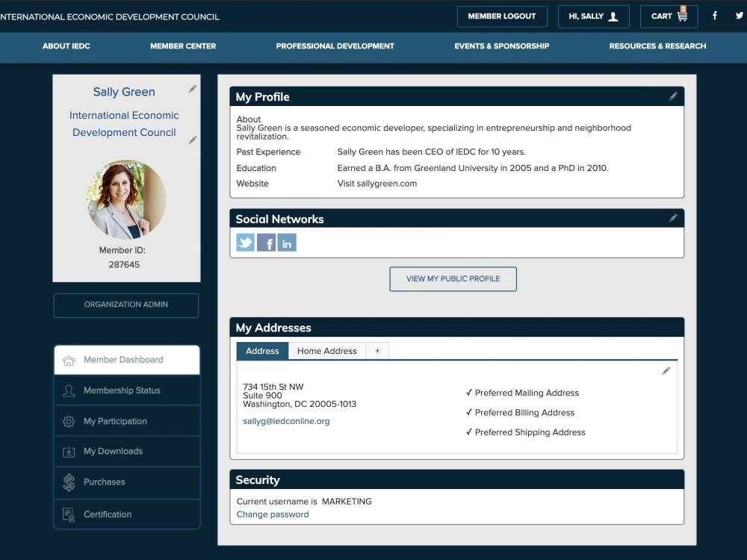Click Membership Status person icon
The image size is (747, 560).
(69, 391)
